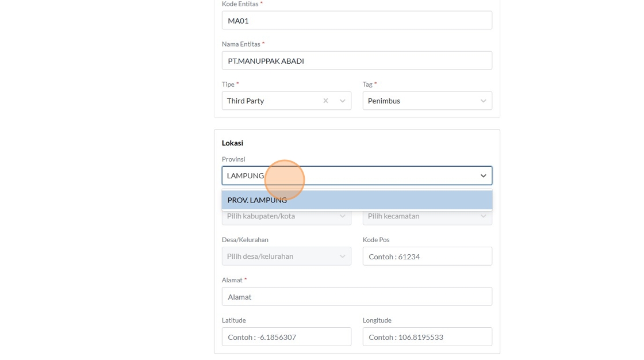Click the Longitude input field

point(427,337)
